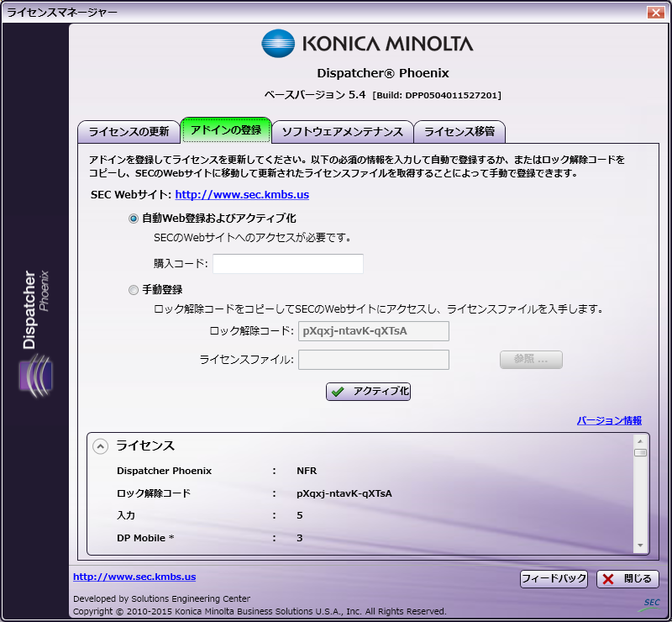
Task: Open the バージョン情報 link
Action: coord(609,420)
